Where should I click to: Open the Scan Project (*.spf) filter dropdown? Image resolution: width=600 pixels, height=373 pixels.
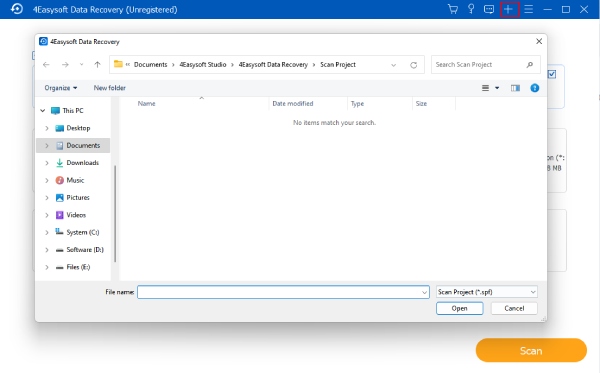click(487, 292)
